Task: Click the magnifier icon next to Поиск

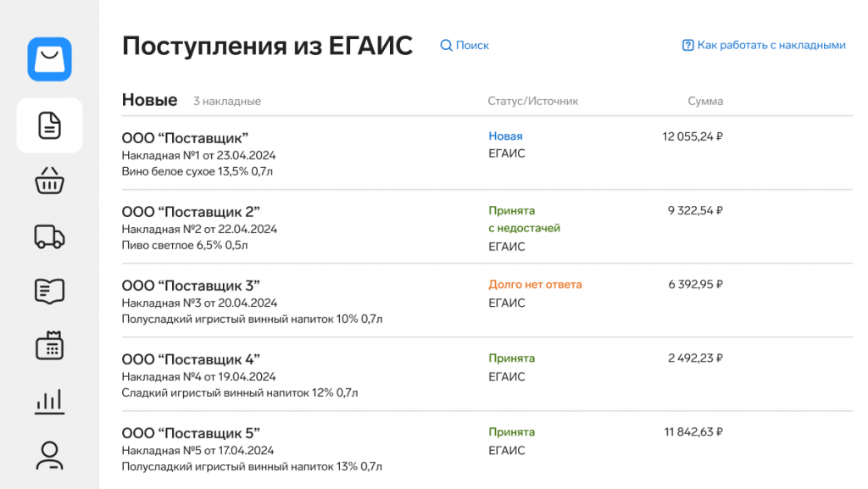Action: click(x=446, y=46)
